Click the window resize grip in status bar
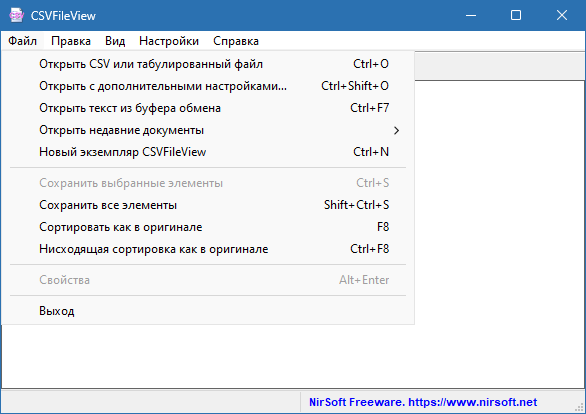Image resolution: width=586 pixels, height=414 pixels. [580, 407]
